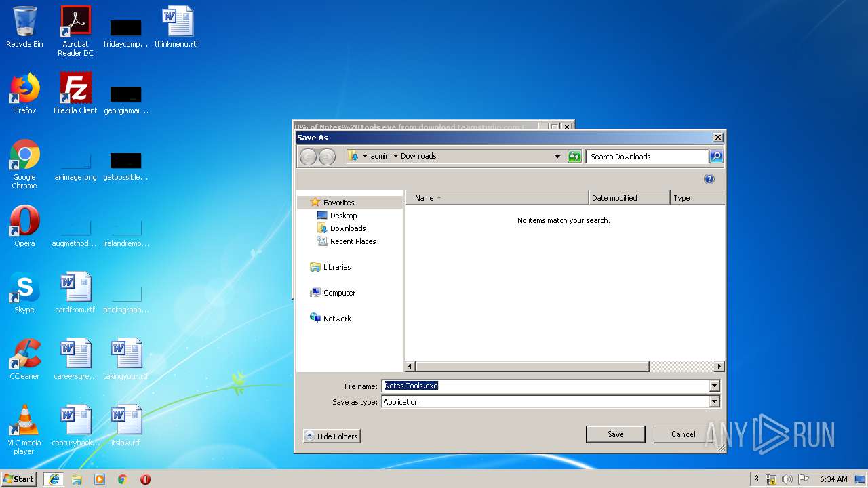Open the CCleaner desktop shortcut
Viewport: 868px width, 488px height.
pyautogui.click(x=24, y=359)
